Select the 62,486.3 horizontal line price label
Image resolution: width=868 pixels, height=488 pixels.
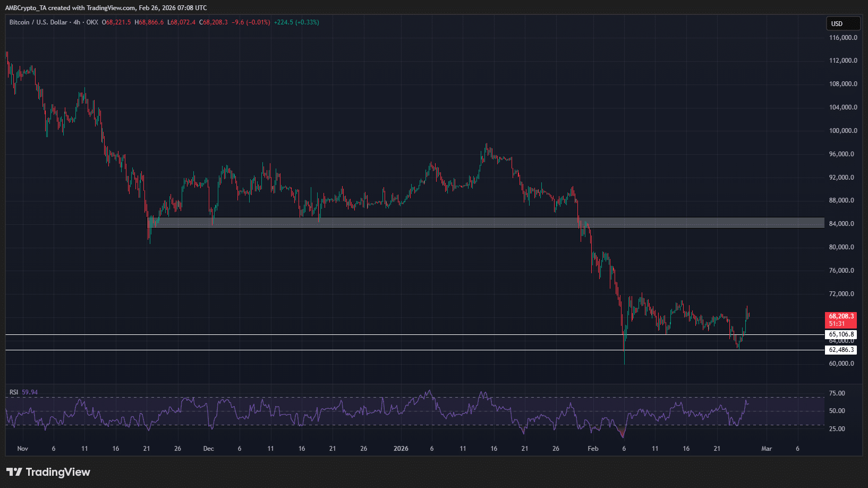tap(841, 350)
